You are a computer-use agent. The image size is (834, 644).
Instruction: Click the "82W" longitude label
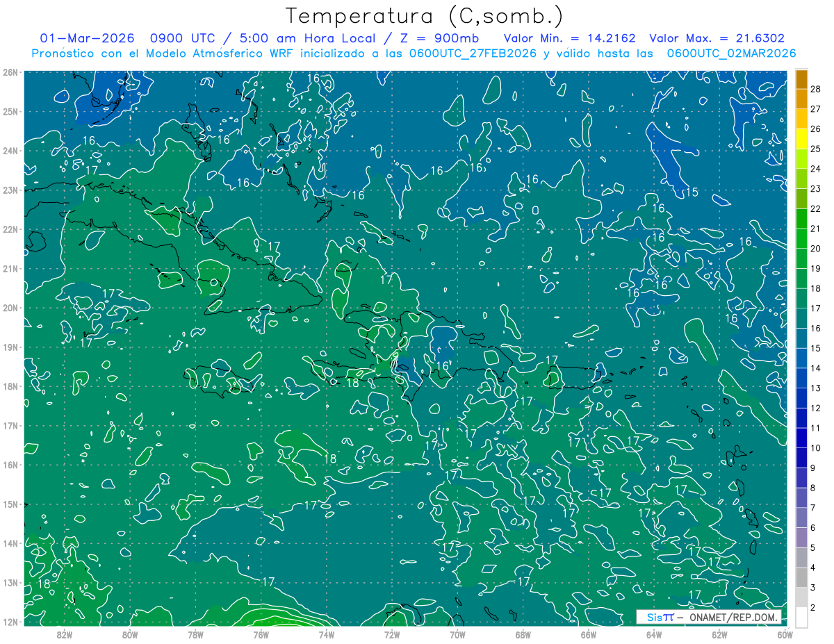pyautogui.click(x=65, y=634)
